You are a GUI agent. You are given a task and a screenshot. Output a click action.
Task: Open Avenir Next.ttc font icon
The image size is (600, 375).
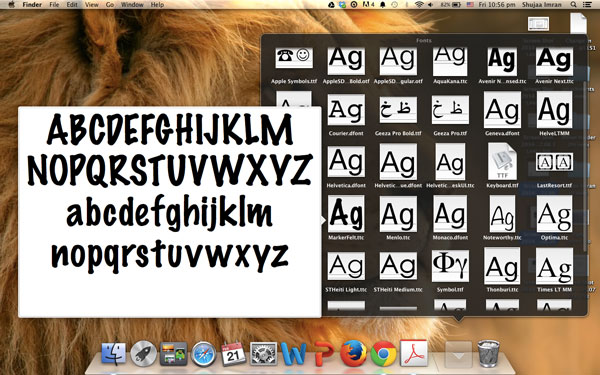554,61
